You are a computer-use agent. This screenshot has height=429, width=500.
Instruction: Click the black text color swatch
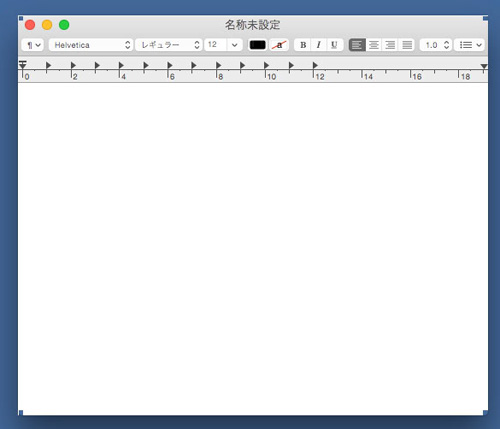pyautogui.click(x=257, y=45)
